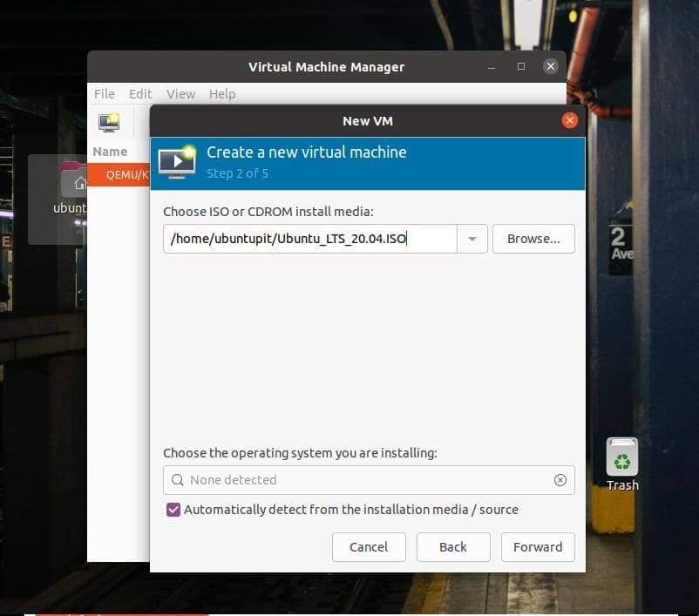Open the Help menu
Viewport: 699px width, 616px height.
pos(222,94)
